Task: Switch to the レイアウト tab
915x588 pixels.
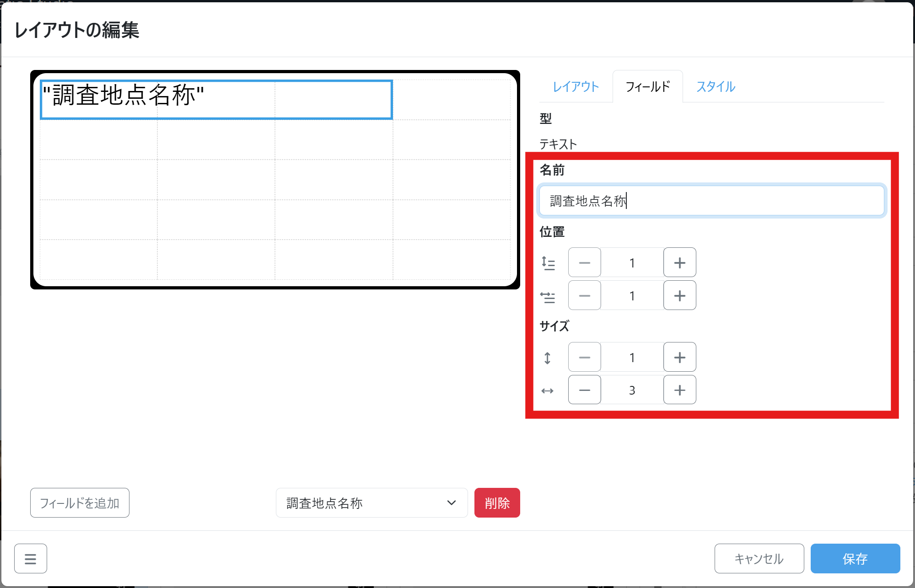Action: (x=576, y=86)
